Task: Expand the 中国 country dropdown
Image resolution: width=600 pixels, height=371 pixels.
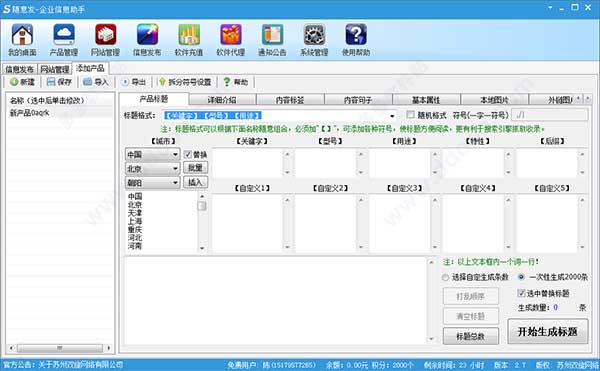Action: 152,155
